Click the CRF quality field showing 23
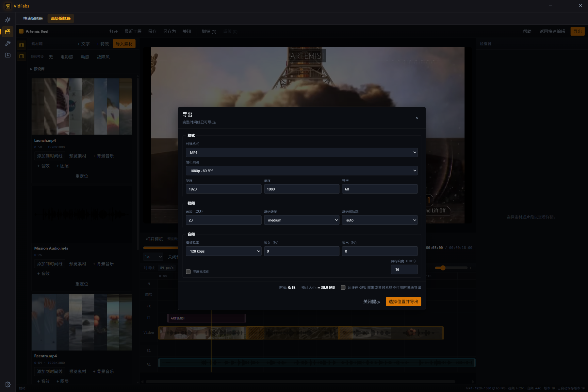Image resolution: width=588 pixels, height=392 pixels. tap(224, 220)
